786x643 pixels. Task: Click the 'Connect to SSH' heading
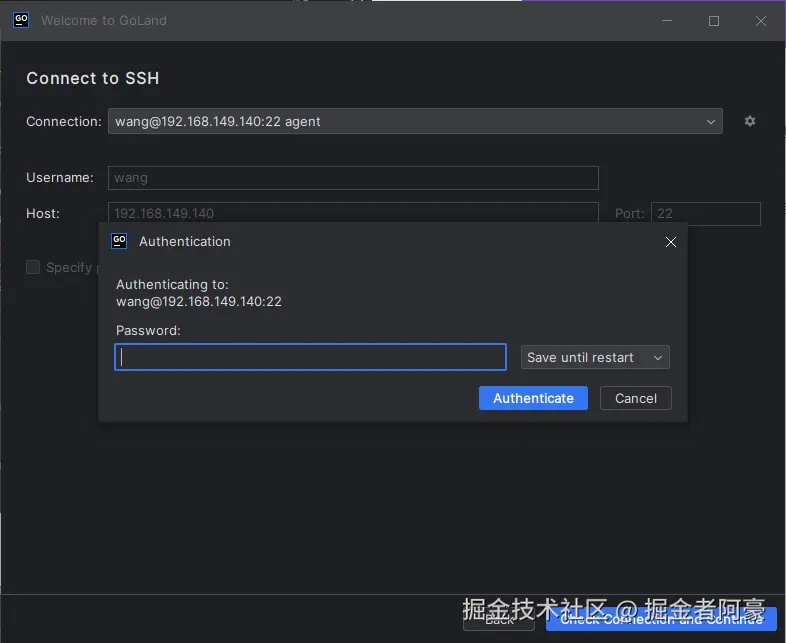tap(93, 78)
